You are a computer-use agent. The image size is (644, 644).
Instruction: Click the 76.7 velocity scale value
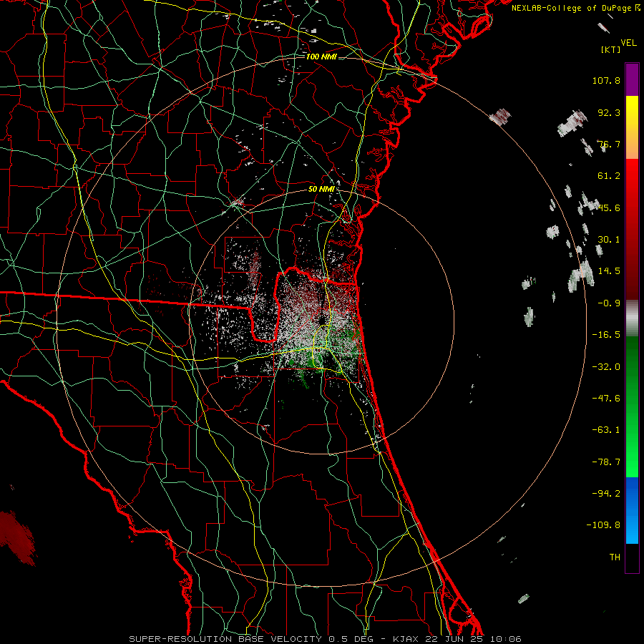click(609, 144)
